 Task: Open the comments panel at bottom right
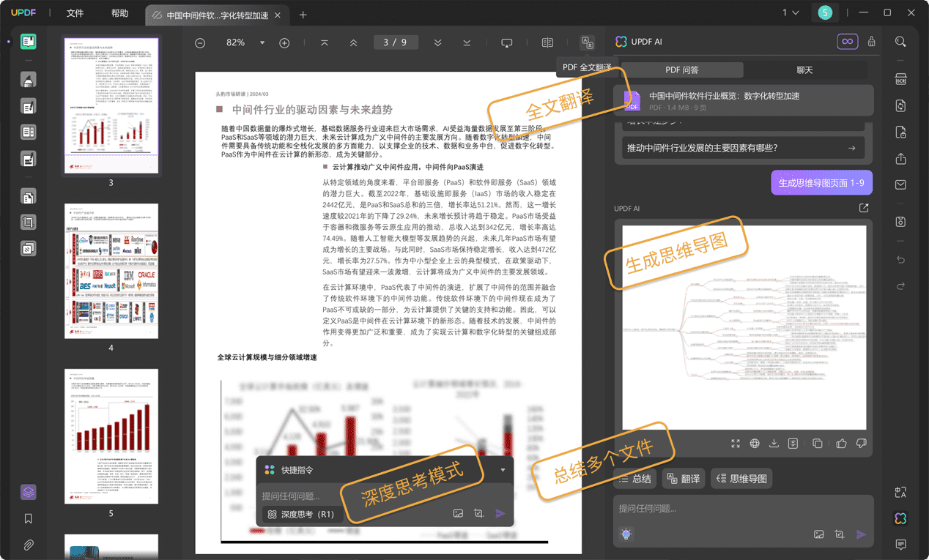point(901,545)
